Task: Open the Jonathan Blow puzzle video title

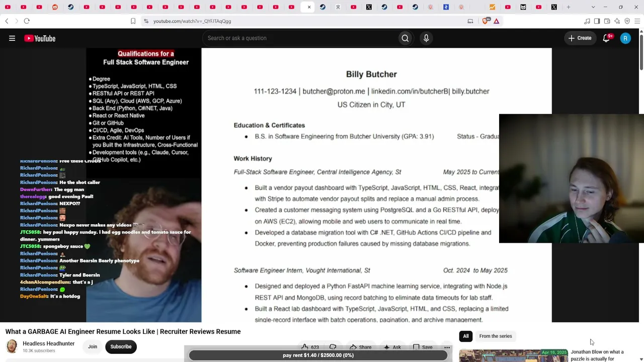Action: pyautogui.click(x=597, y=355)
